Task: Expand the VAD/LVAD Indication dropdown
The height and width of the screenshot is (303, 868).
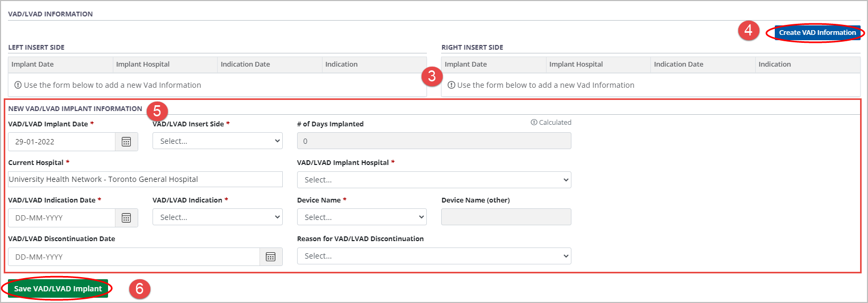Action: (217, 217)
